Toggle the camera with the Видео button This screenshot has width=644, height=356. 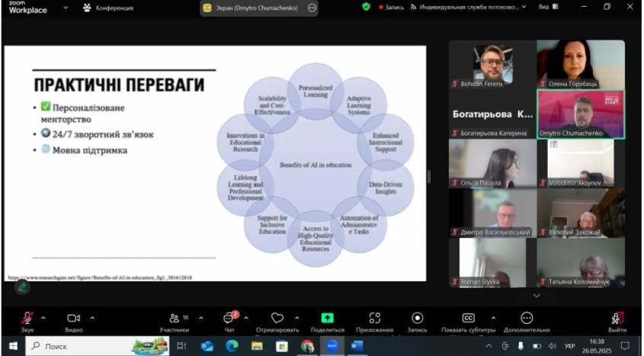pos(73,318)
